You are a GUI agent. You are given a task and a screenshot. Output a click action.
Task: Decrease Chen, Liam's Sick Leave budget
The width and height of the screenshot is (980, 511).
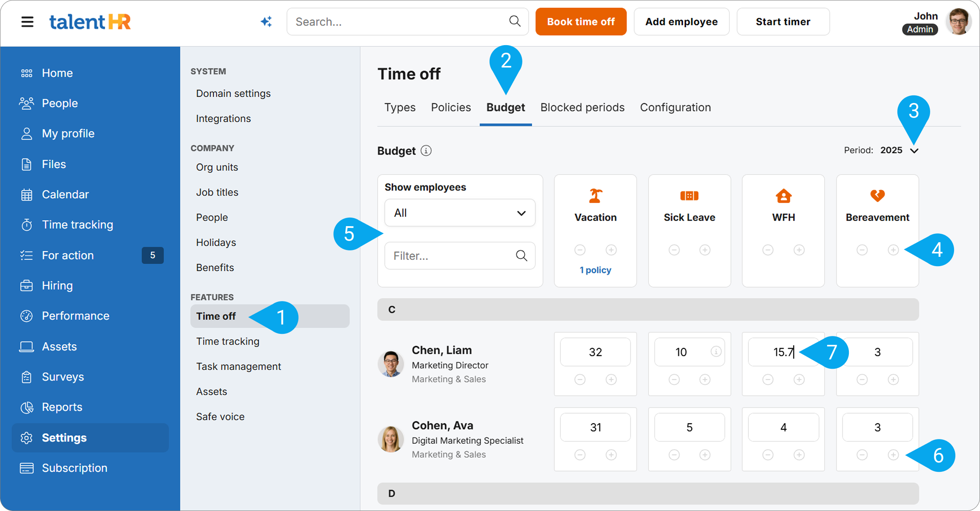(x=674, y=379)
